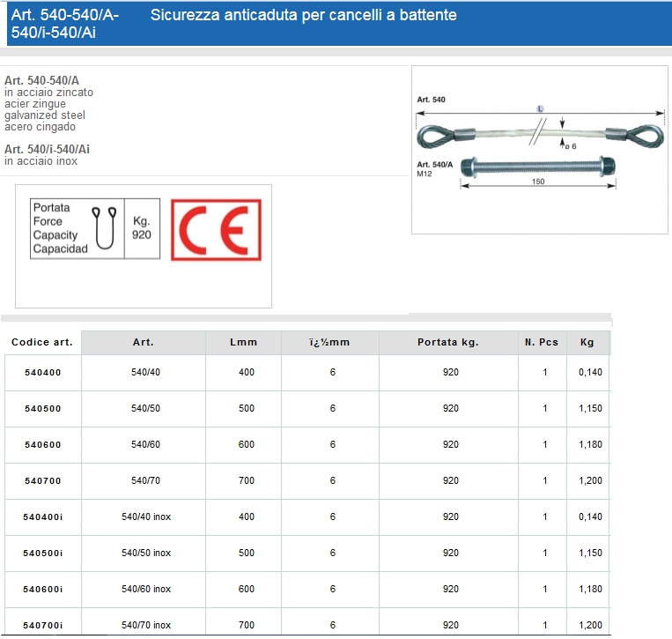Image resolution: width=672 pixels, height=639 pixels.
Task: Click the 'Kg' weight column header
Action: coord(587,342)
